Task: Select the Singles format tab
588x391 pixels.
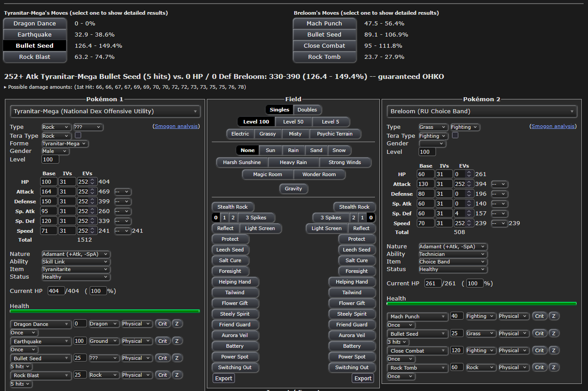Action: tap(280, 110)
